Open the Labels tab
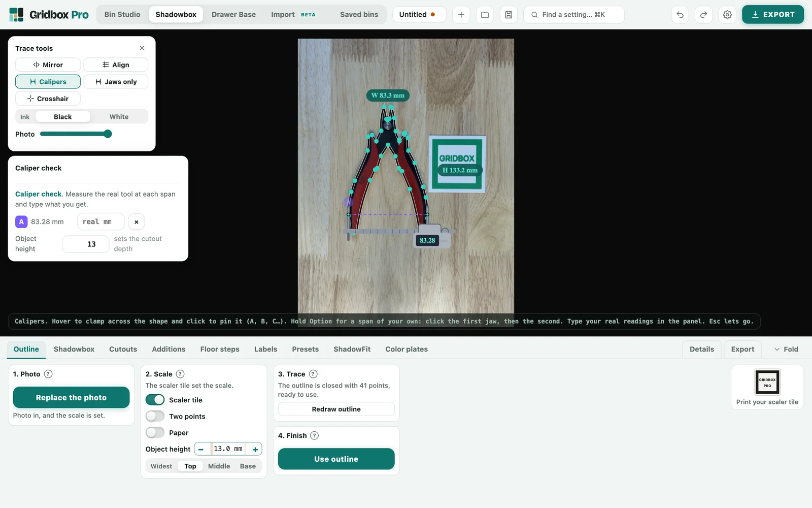 point(265,350)
